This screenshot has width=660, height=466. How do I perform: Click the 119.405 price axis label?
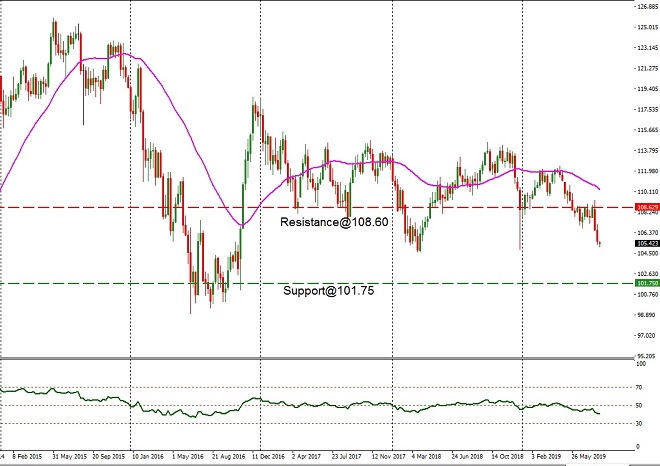(648, 89)
